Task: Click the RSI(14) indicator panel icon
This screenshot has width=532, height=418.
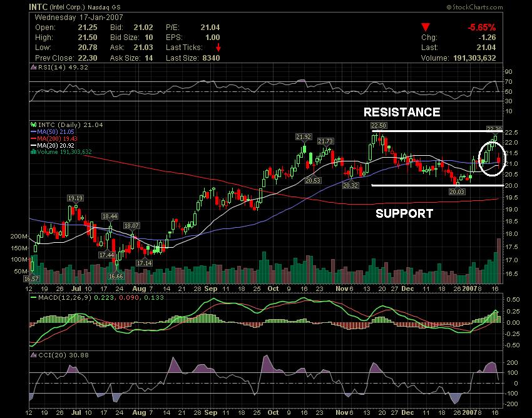Action: 34,67
